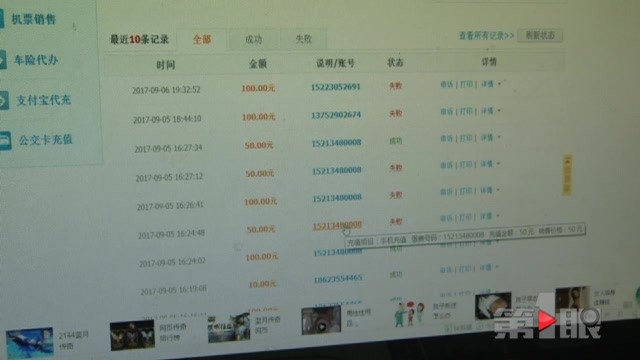Open the cartoon family ad thumbnail
Screen dimensions: 640x360
[x=409, y=314]
